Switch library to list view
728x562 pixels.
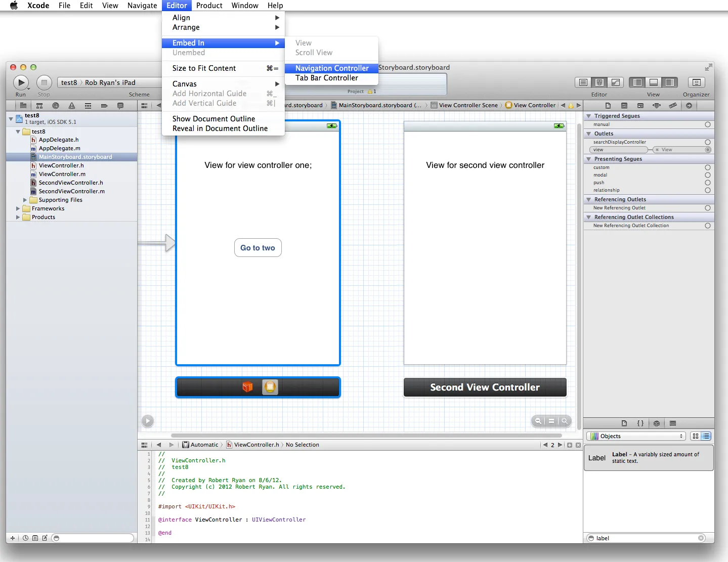pyautogui.click(x=706, y=436)
